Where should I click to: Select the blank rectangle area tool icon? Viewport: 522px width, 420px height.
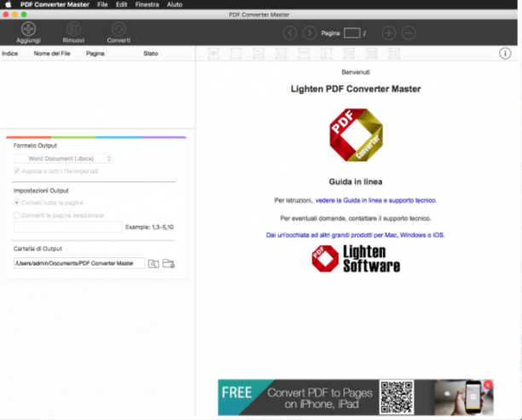236,53
